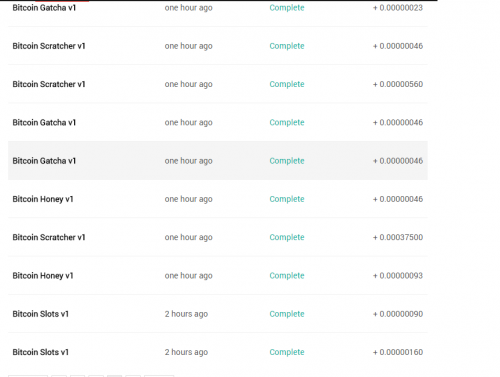Viewport: 500px width, 377px height.
Task: Click Complete status beside +0.00000093
Action: (x=287, y=276)
